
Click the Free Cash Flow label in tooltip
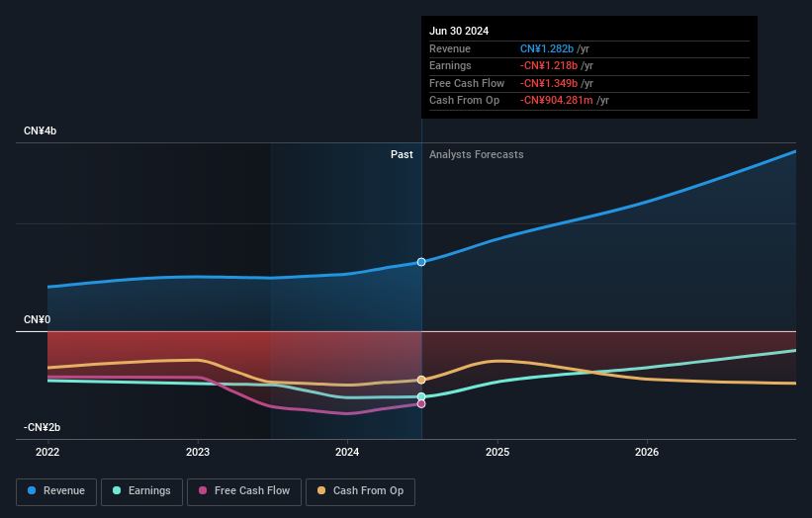467,83
